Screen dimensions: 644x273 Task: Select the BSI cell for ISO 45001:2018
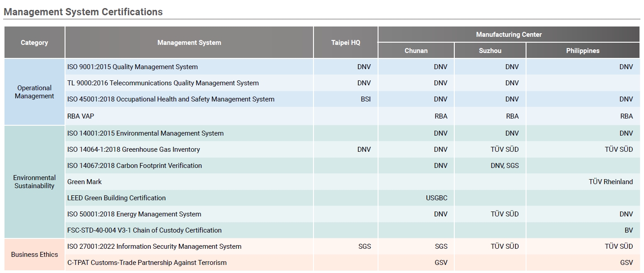[x=366, y=99]
